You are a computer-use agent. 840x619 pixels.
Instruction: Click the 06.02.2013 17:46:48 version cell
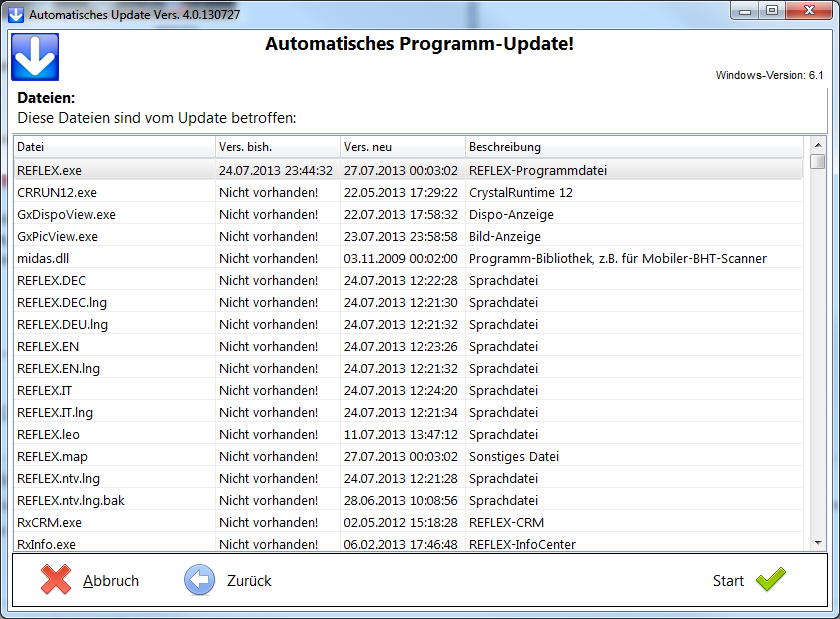pyautogui.click(x=401, y=544)
